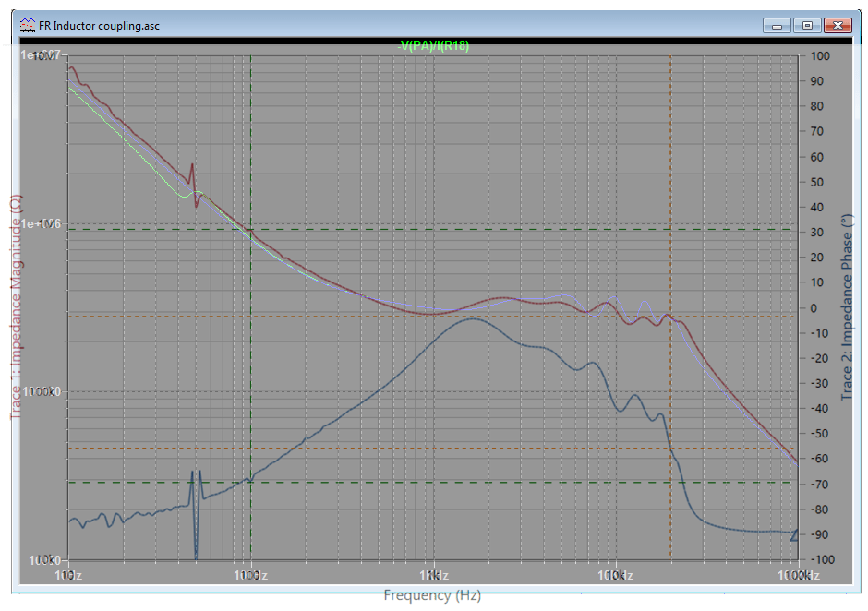Image resolution: width=868 pixels, height=611 pixels.
Task: Click the right axis value -100
Action: tap(821, 559)
